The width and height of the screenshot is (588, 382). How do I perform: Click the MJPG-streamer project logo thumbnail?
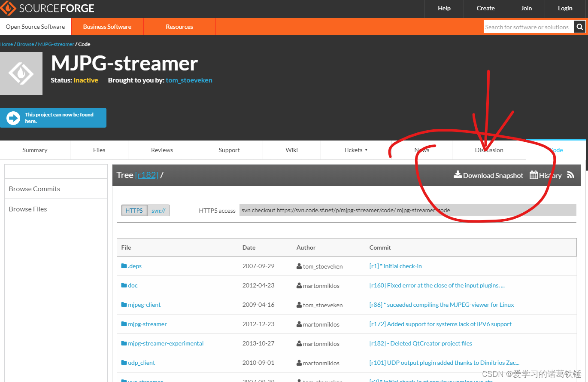click(21, 73)
